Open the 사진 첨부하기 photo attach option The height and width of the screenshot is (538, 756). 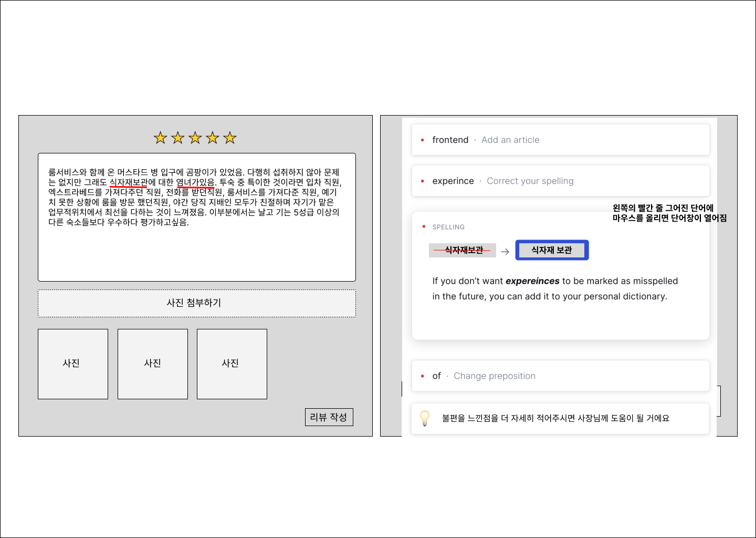click(x=196, y=303)
